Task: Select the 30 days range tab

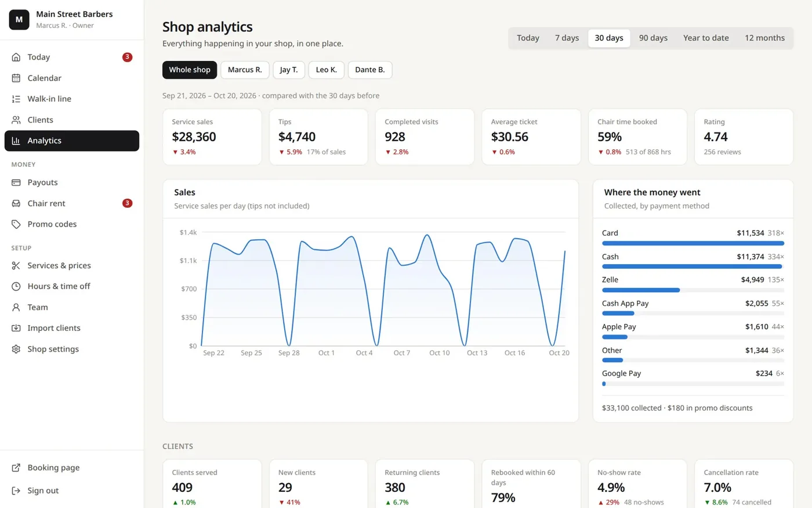Action: coord(609,38)
